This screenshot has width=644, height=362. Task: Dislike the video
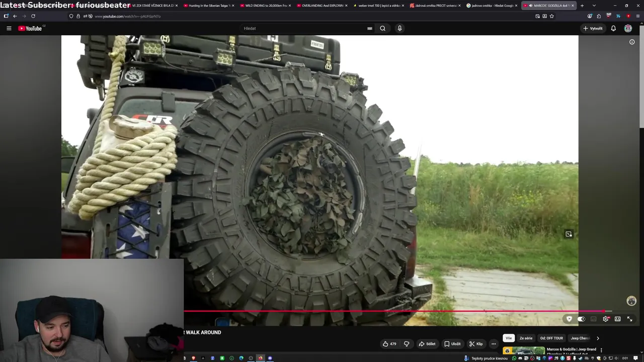407,344
